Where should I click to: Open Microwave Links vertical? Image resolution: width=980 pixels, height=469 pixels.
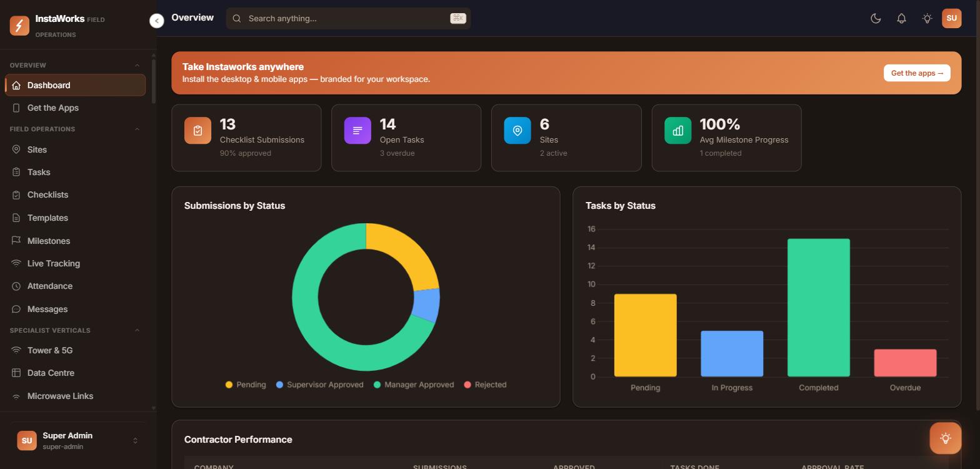pos(76,396)
